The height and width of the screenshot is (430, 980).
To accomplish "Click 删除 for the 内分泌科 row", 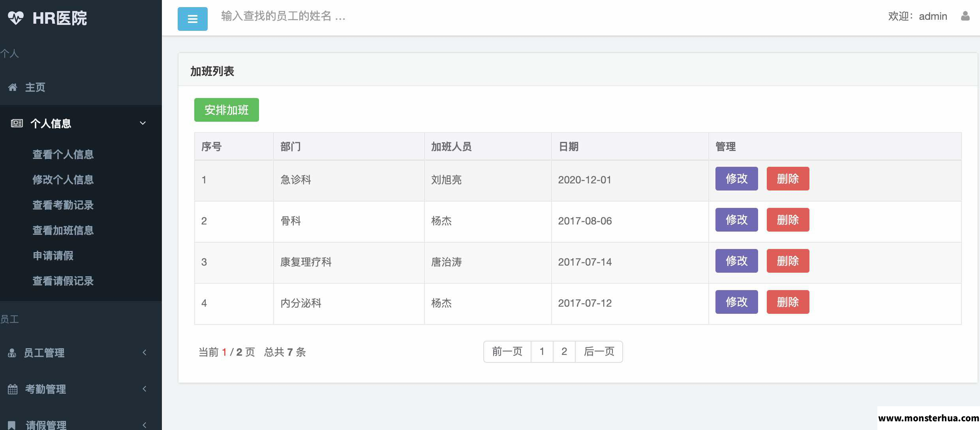I will click(788, 302).
